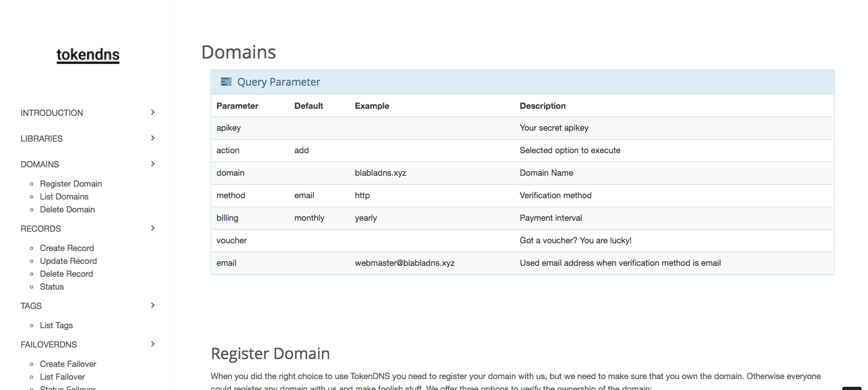Go to Delete Record link
The width and height of the screenshot is (868, 390).
[66, 274]
